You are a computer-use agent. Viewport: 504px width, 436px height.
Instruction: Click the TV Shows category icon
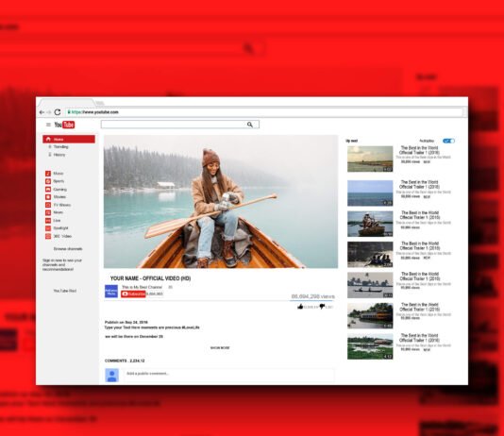(48, 205)
